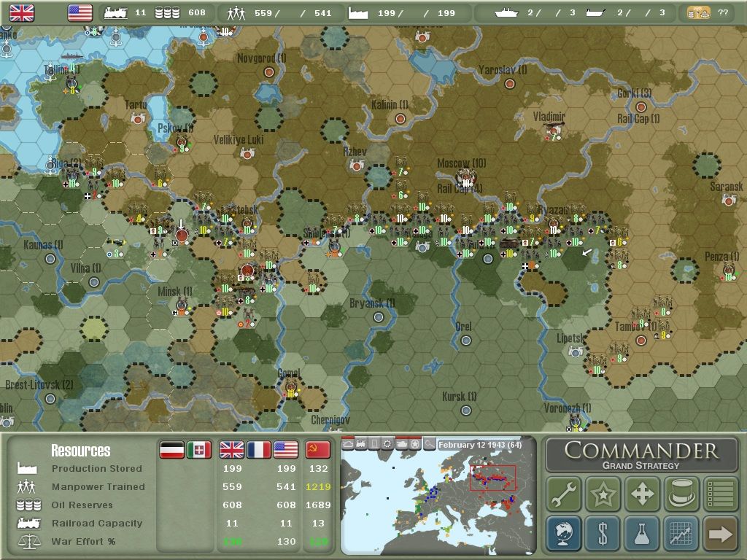Click the Oil Reserves label
Viewport: 747px width, 560px height.
coord(82,505)
